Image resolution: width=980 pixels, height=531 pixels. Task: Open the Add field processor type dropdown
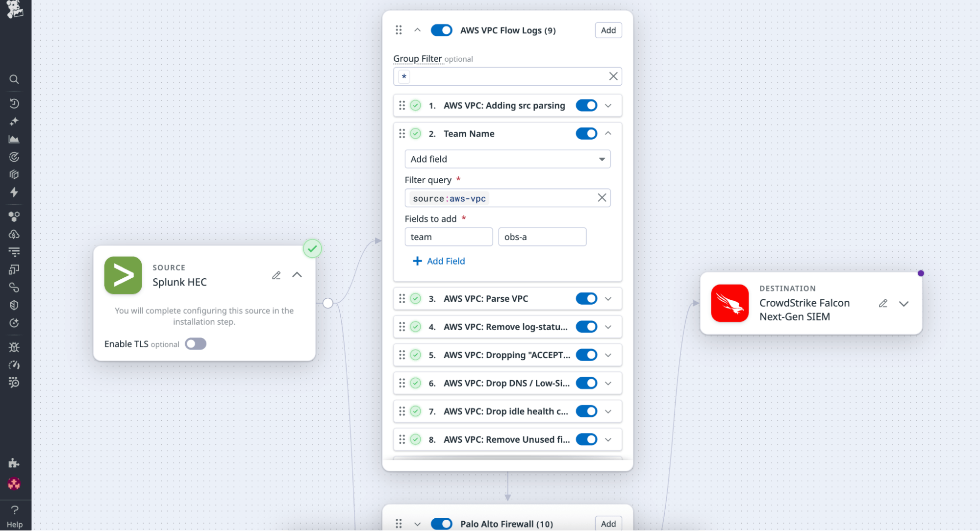[507, 159]
